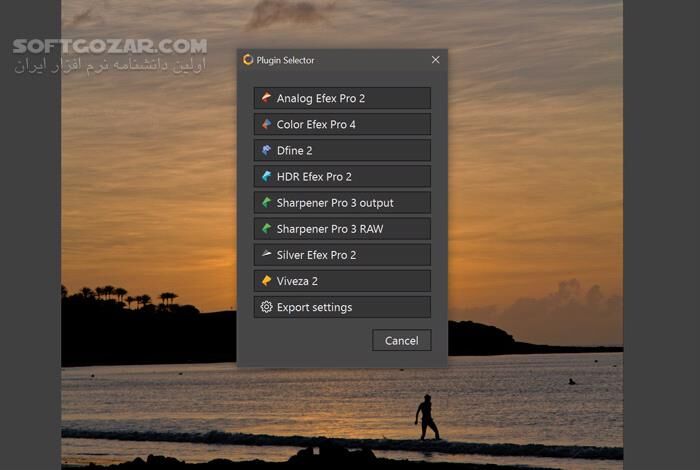The height and width of the screenshot is (470, 700).
Task: Click the Sharpener Pro 3 output icon
Action: click(x=266, y=202)
